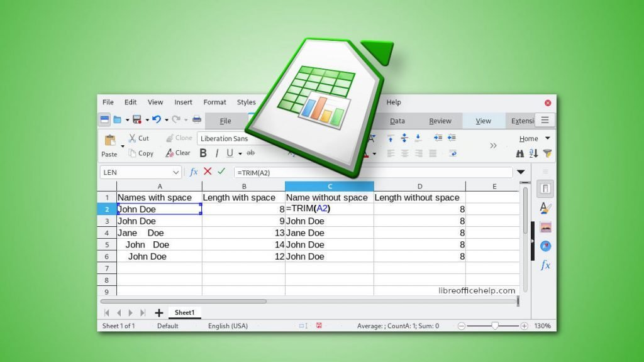Open the Insert menu
This screenshot has width=644, height=362.
coord(183,102)
